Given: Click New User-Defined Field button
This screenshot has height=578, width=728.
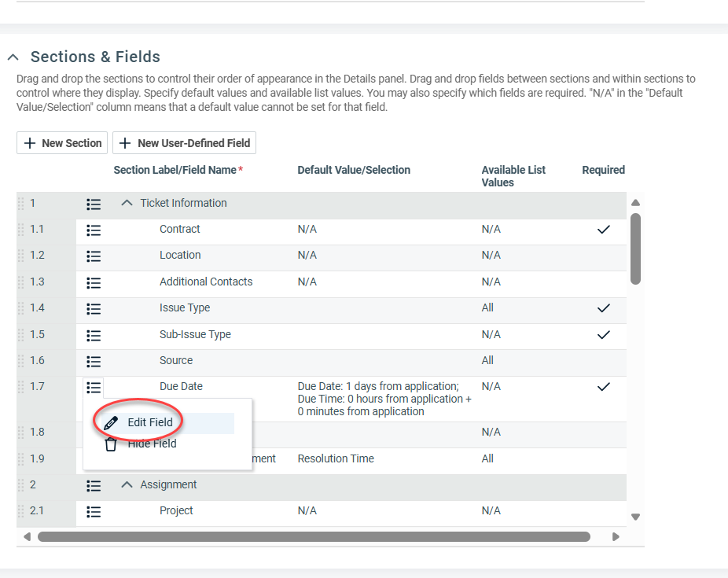Looking at the screenshot, I should point(185,143).
